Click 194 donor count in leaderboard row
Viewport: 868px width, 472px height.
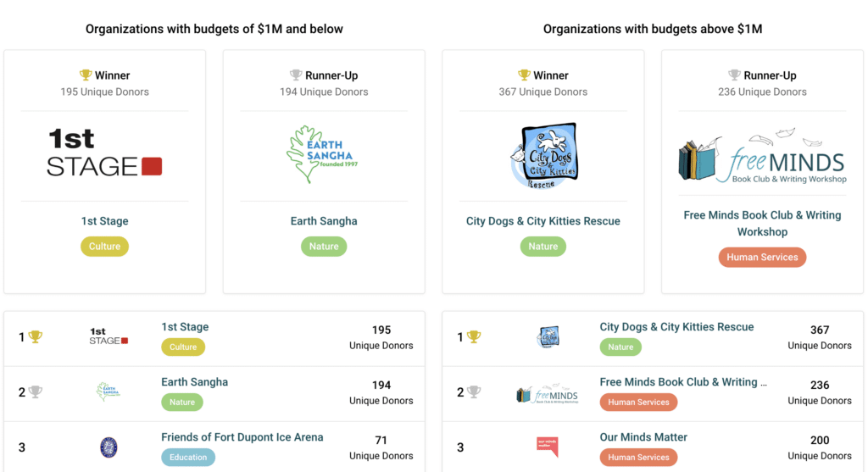coord(381,392)
